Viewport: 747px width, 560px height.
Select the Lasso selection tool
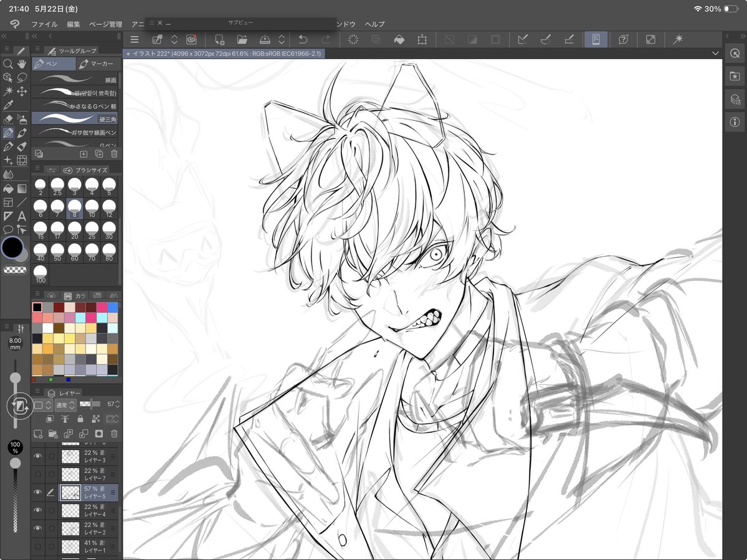pos(21,77)
